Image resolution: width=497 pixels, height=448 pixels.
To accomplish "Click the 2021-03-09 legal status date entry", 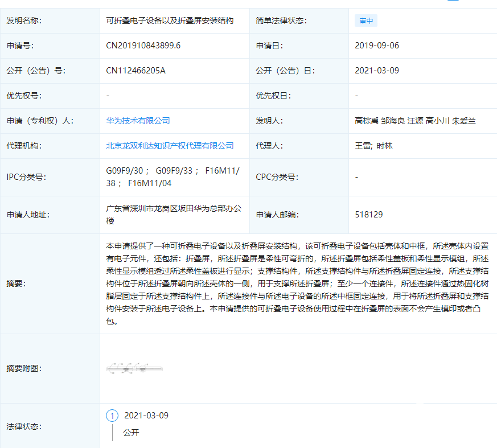I will (146, 416).
